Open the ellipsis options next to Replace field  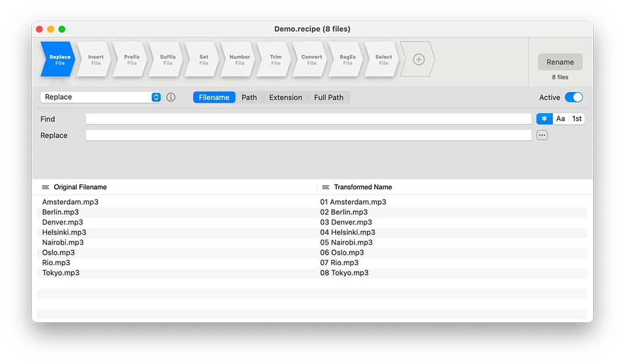tap(542, 135)
